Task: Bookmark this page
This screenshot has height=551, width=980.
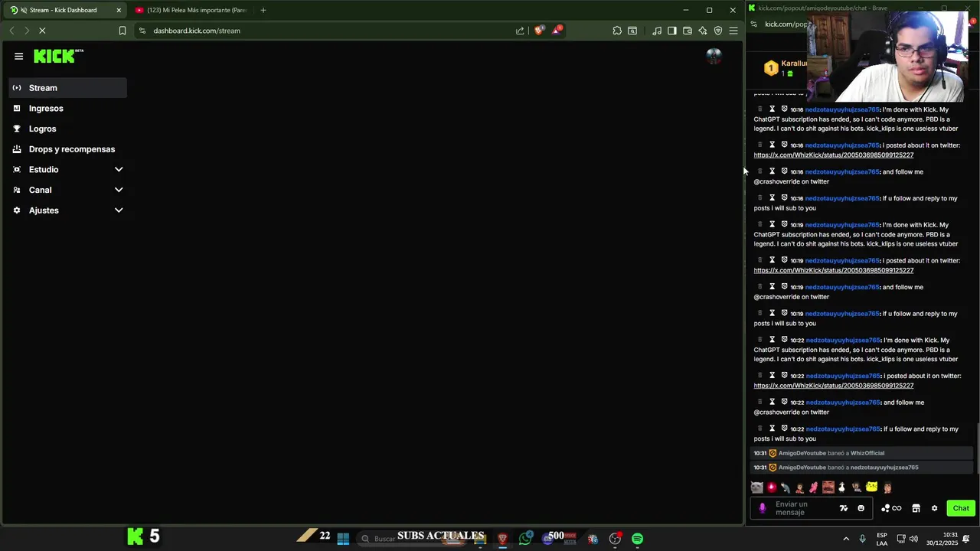Action: point(122,31)
